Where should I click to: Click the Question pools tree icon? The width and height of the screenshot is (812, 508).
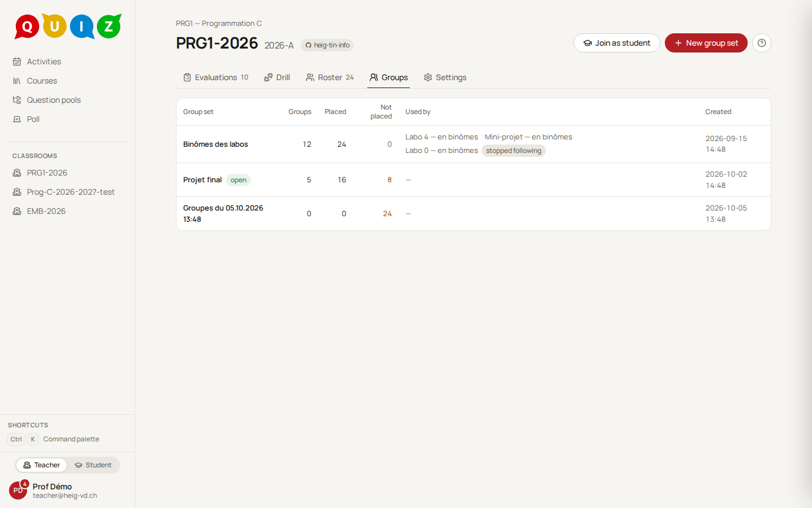point(17,100)
